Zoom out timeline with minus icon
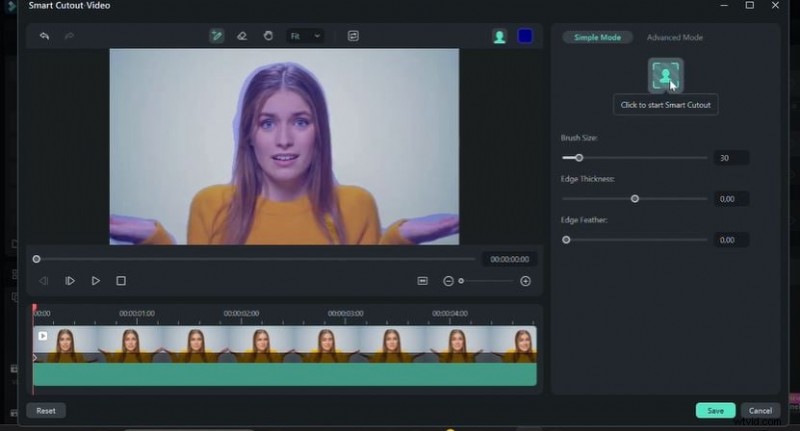800x431 pixels. 448,281
